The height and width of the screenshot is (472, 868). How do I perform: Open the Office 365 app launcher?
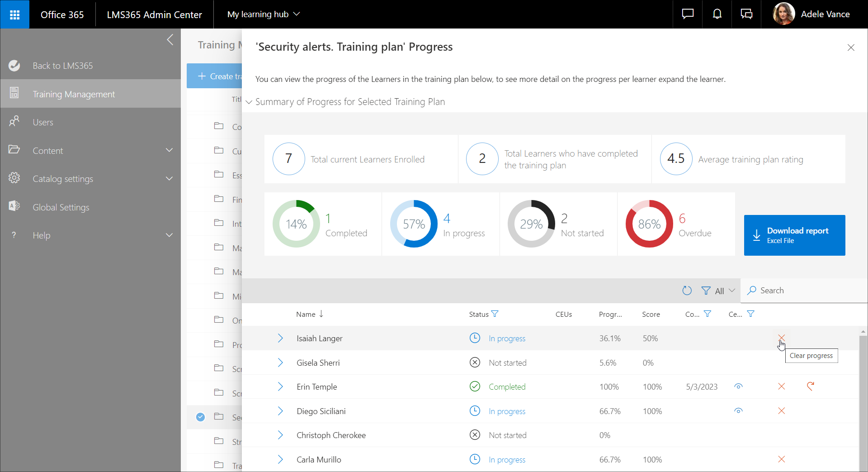(15, 14)
